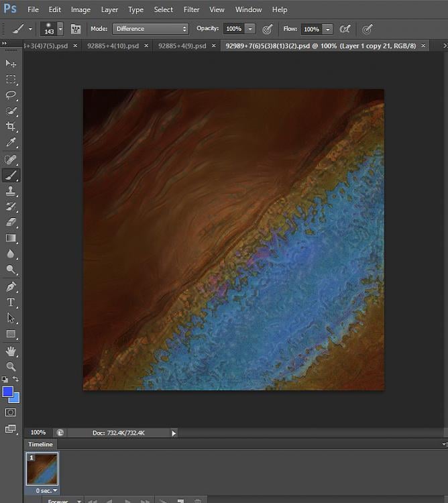Switch to the 92885+4(9).psd tab
Screen dimensions: 448x503
tap(182, 46)
